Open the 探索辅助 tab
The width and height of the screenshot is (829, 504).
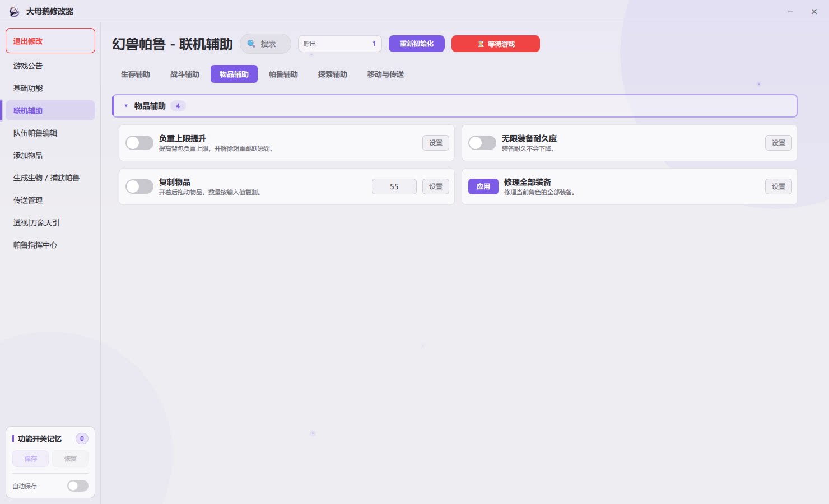[333, 74]
